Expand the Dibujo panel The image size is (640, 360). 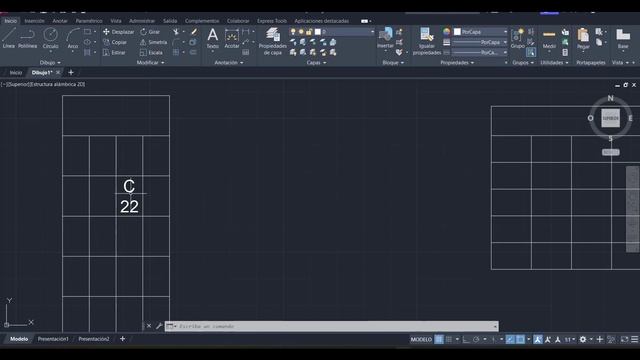50,63
